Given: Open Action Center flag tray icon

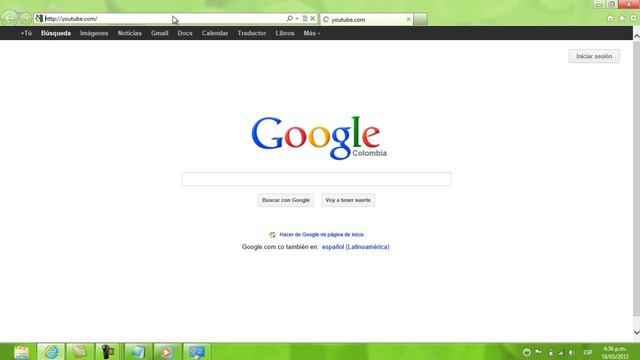Looking at the screenshot, I should (x=539, y=352).
